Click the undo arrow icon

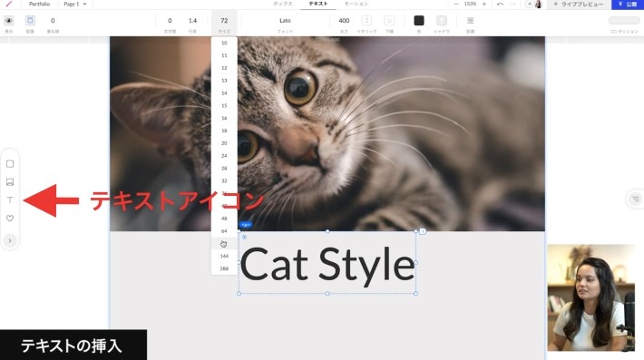pos(500,5)
